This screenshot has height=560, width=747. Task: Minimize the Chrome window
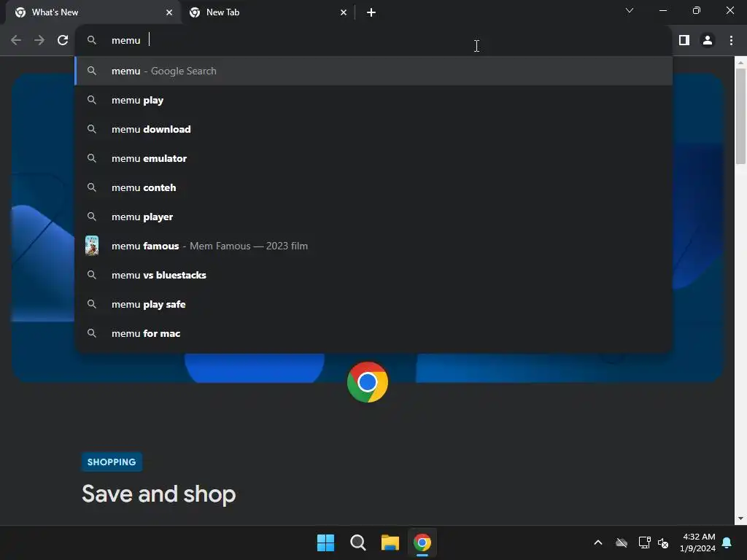(663, 10)
